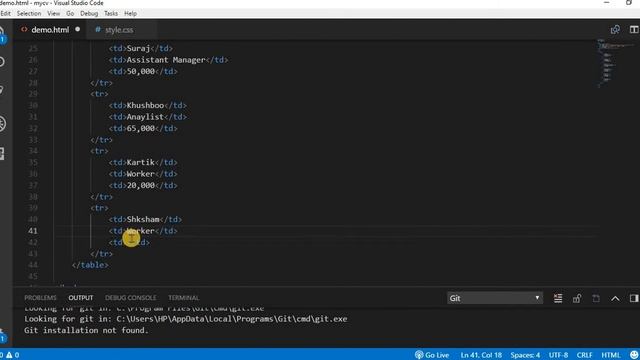
Task: Open the Extensions view in activity bar
Action: [2, 154]
